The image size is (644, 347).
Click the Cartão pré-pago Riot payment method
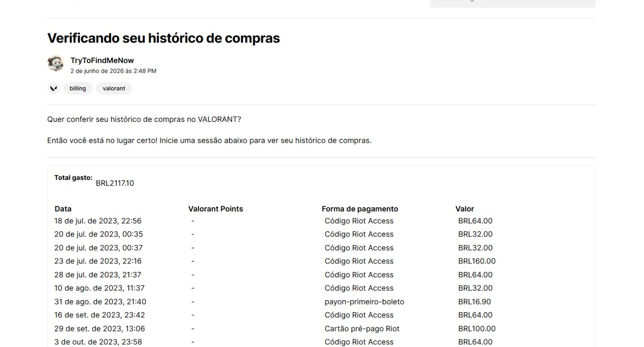(x=362, y=329)
